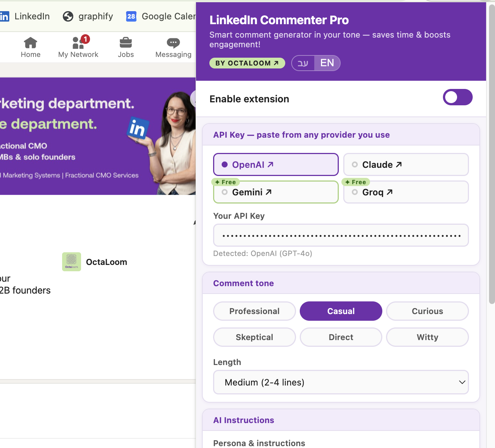Click the Free badge above Groq
This screenshot has height=448, width=495.
(x=356, y=182)
